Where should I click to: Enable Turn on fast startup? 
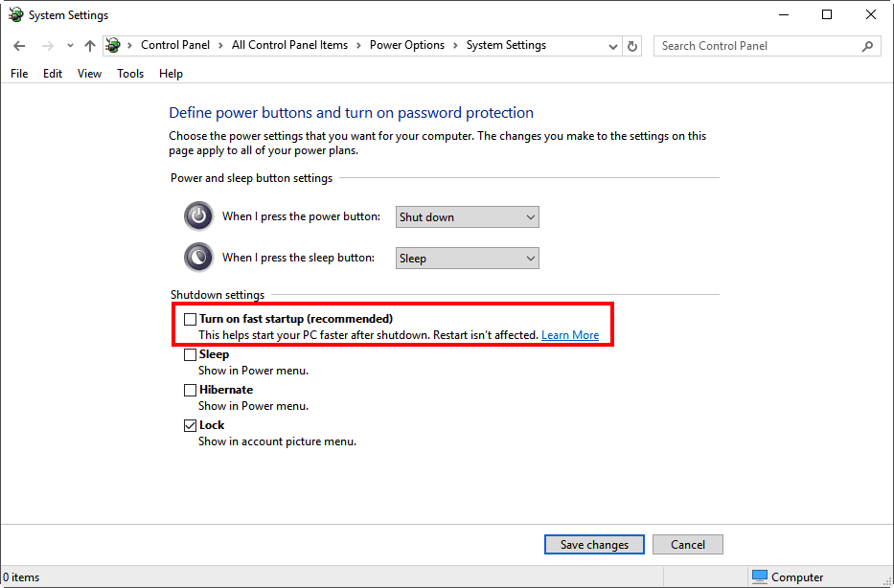tap(190, 318)
